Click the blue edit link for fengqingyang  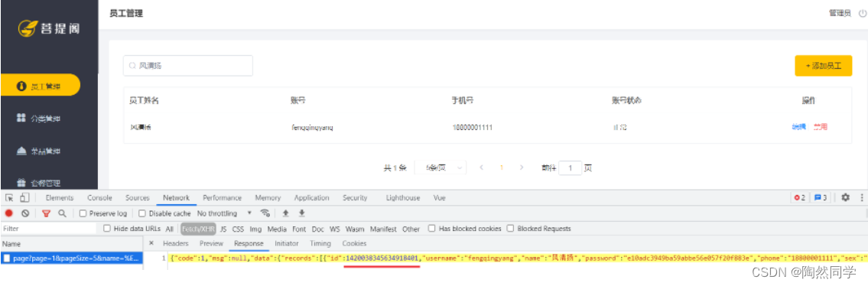[798, 127]
